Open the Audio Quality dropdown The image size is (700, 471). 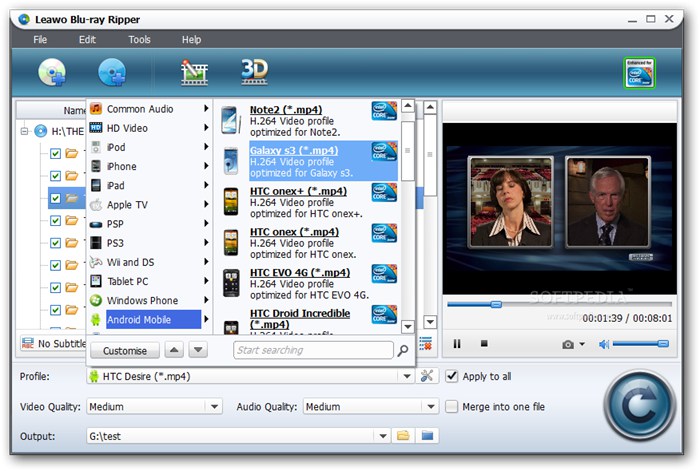(430, 407)
